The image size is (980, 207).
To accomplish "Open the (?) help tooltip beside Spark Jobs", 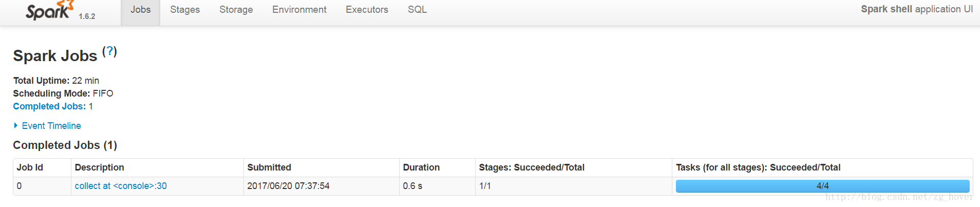I will click(x=109, y=51).
